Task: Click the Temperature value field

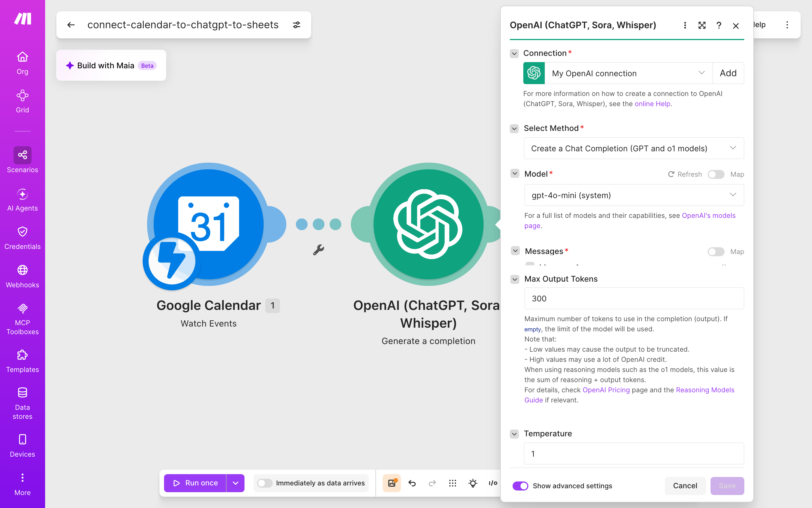Action: coord(634,454)
